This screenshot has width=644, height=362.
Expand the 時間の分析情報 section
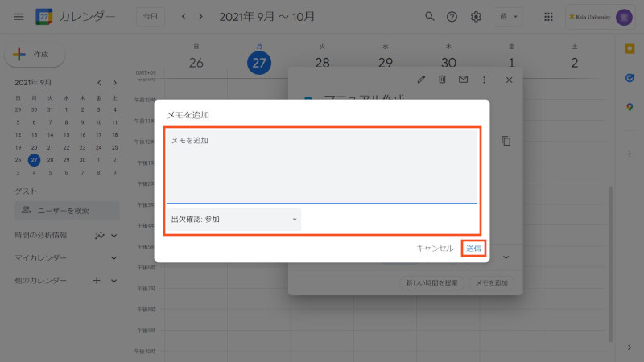[114, 235]
